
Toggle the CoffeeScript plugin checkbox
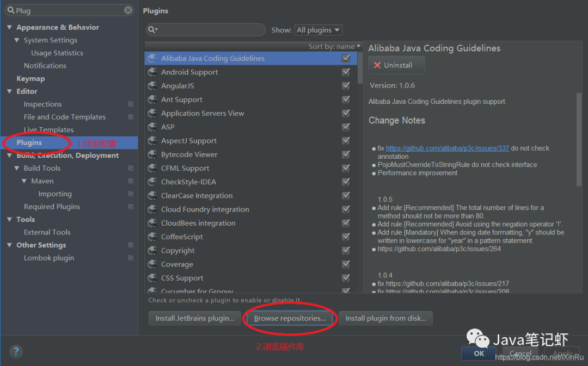[346, 237]
